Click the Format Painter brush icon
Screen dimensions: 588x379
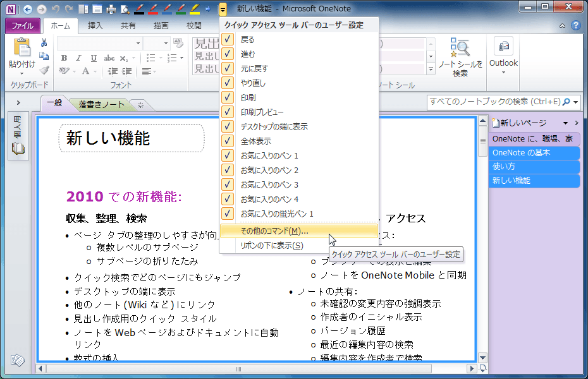pyautogui.click(x=44, y=70)
